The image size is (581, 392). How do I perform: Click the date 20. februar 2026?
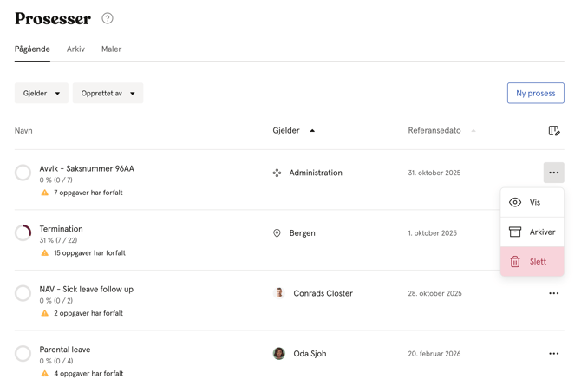click(434, 354)
